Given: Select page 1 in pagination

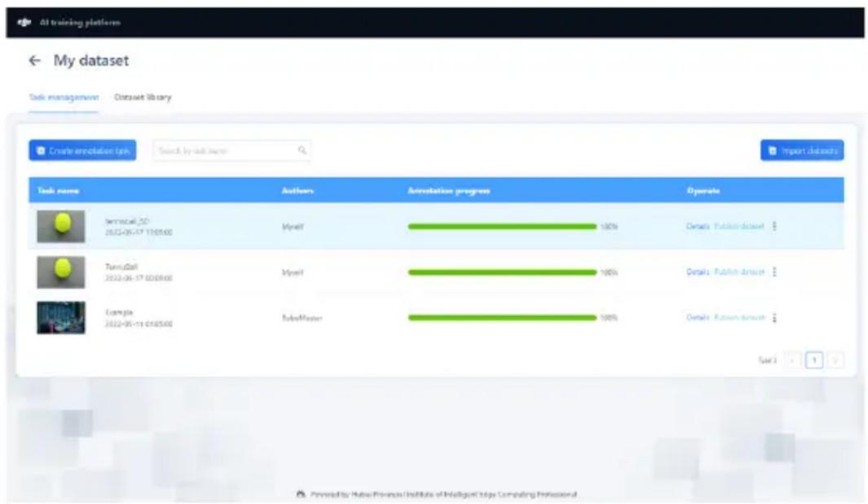Looking at the screenshot, I should tap(813, 360).
